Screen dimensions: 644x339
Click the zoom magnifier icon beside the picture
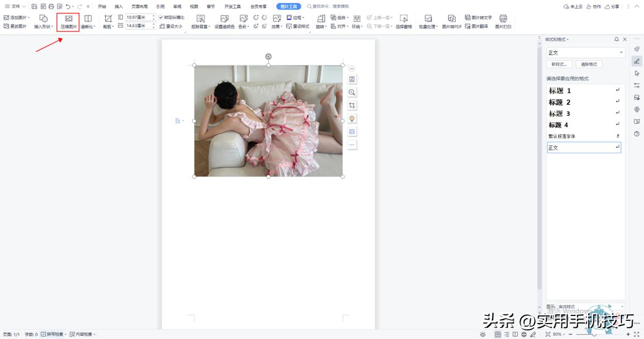pos(352,92)
